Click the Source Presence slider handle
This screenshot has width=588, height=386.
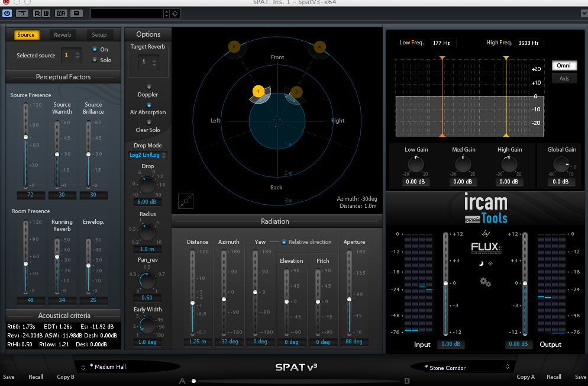pyautogui.click(x=25, y=137)
